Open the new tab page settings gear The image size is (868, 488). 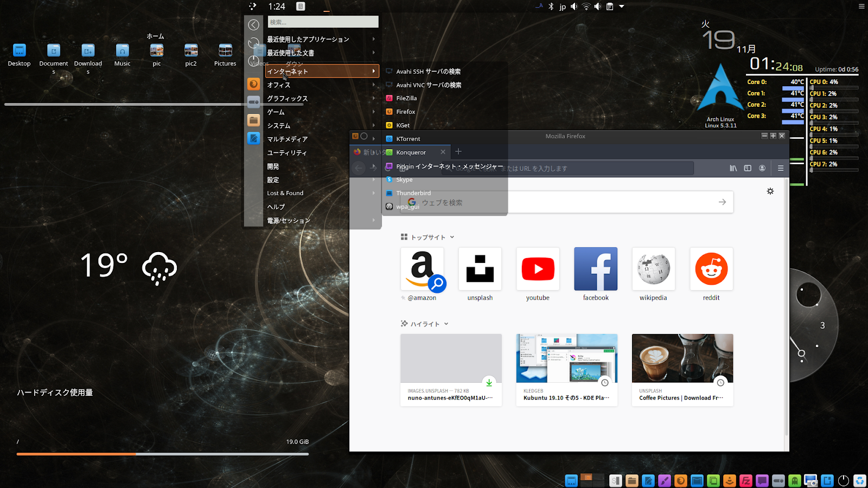(x=770, y=191)
